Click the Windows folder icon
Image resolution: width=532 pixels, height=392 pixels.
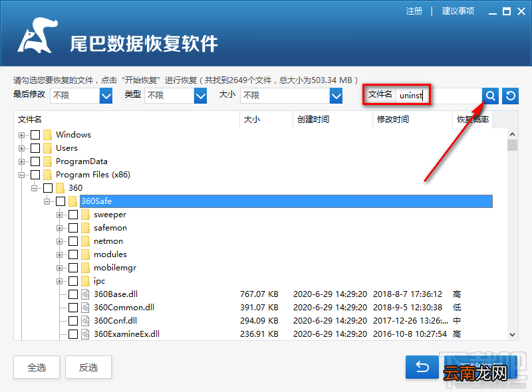point(47,135)
